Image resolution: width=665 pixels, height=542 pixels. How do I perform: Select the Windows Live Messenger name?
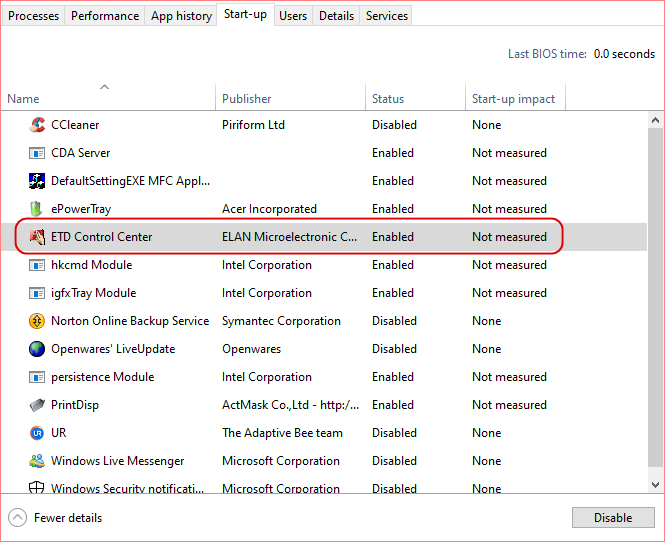pos(117,461)
